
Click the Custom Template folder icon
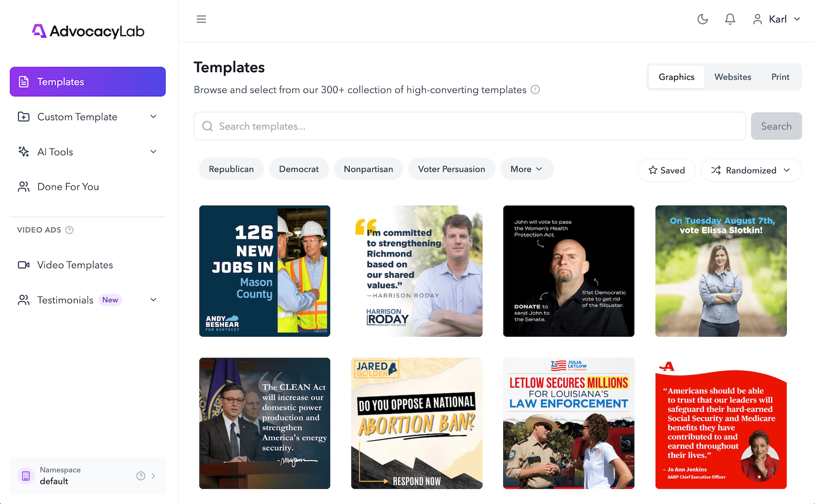click(x=23, y=117)
